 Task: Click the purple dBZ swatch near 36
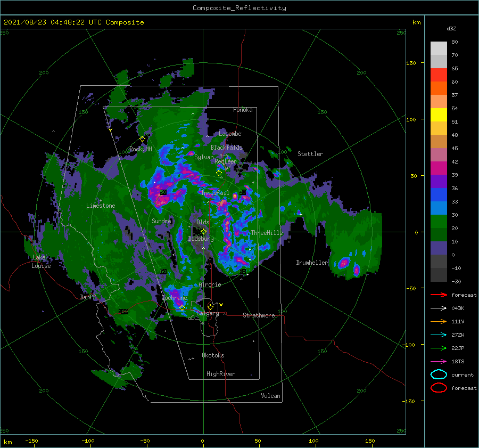pos(439,181)
